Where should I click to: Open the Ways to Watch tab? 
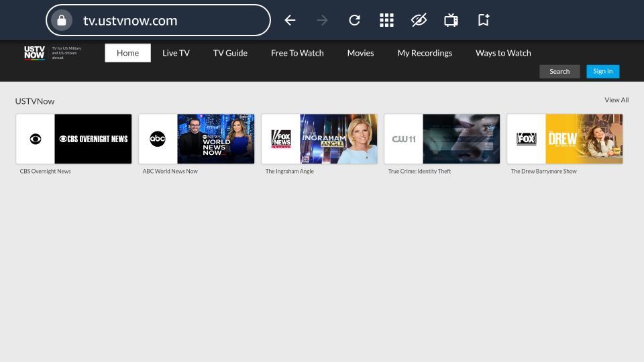(x=503, y=53)
